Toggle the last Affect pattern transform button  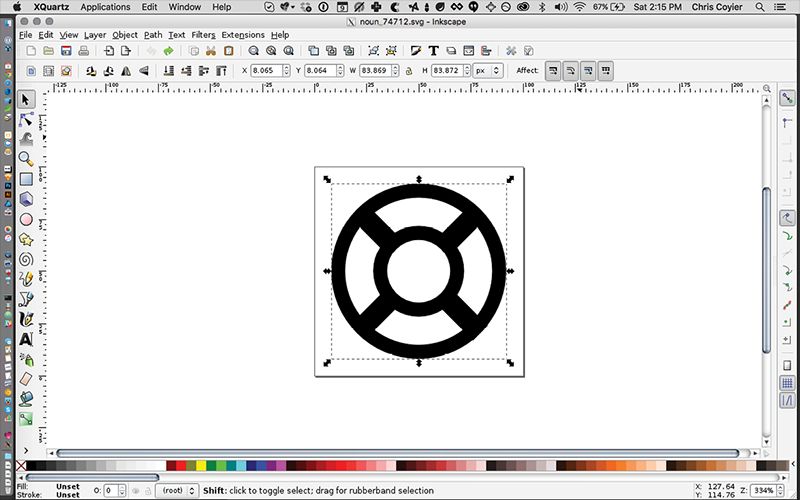(606, 71)
